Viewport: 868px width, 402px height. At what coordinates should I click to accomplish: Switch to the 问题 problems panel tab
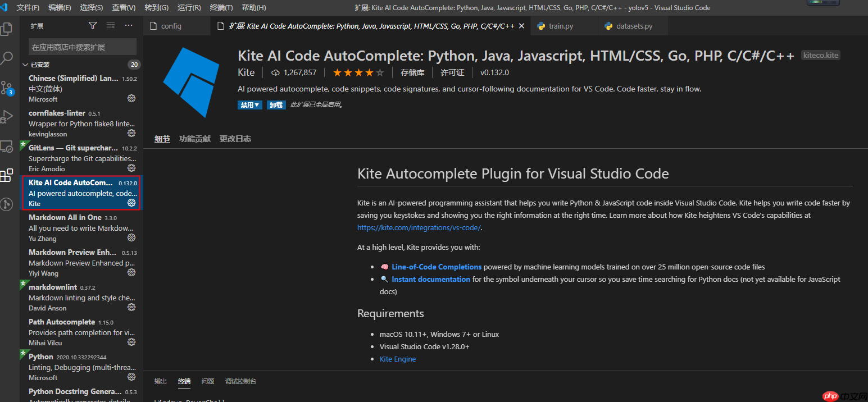(208, 381)
